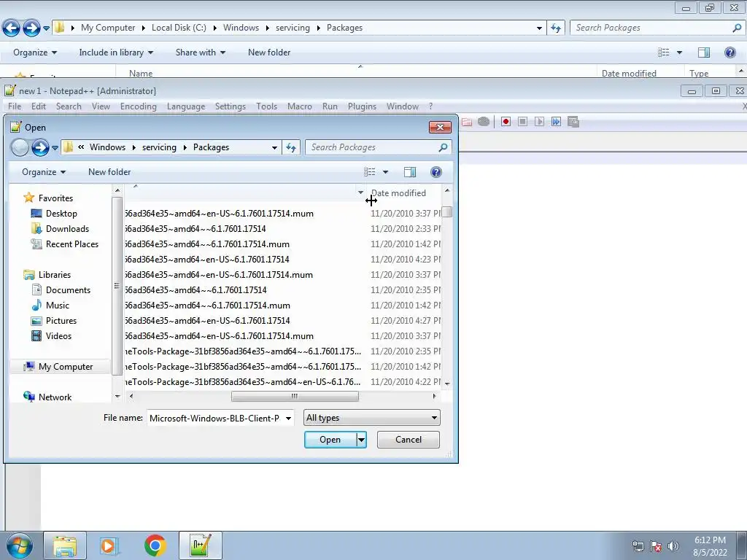Refresh the Explorer window address bar
Viewport: 747px width, 560px height.
pos(556,28)
